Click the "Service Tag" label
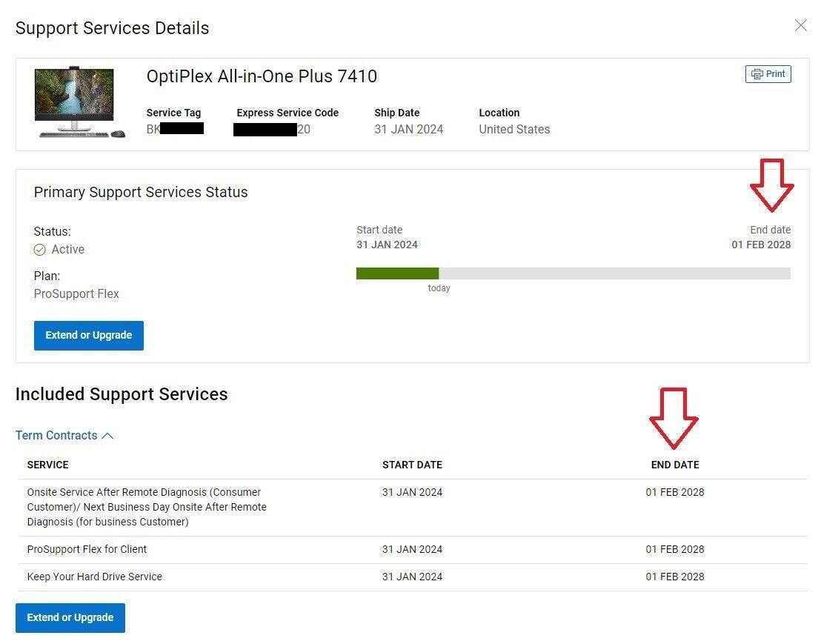Viewport: 821px width, 644px height. [x=173, y=113]
